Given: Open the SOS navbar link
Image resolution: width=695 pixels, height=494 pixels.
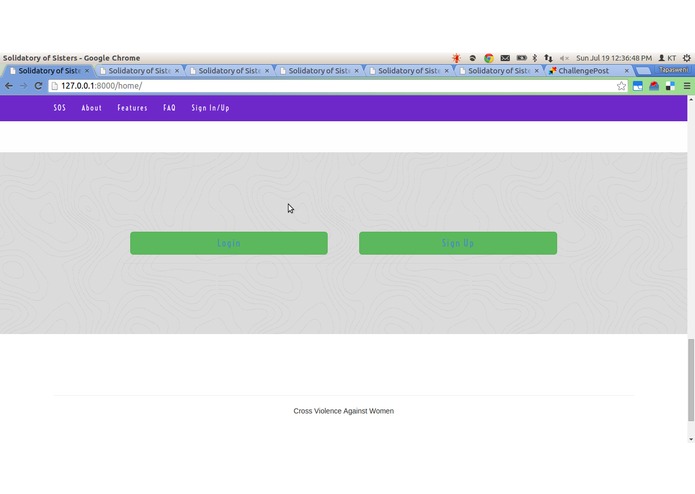Looking at the screenshot, I should pyautogui.click(x=59, y=108).
